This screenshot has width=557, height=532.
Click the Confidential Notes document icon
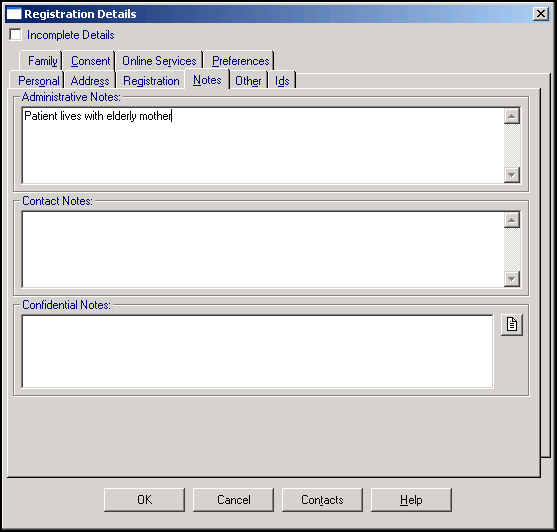click(x=512, y=325)
